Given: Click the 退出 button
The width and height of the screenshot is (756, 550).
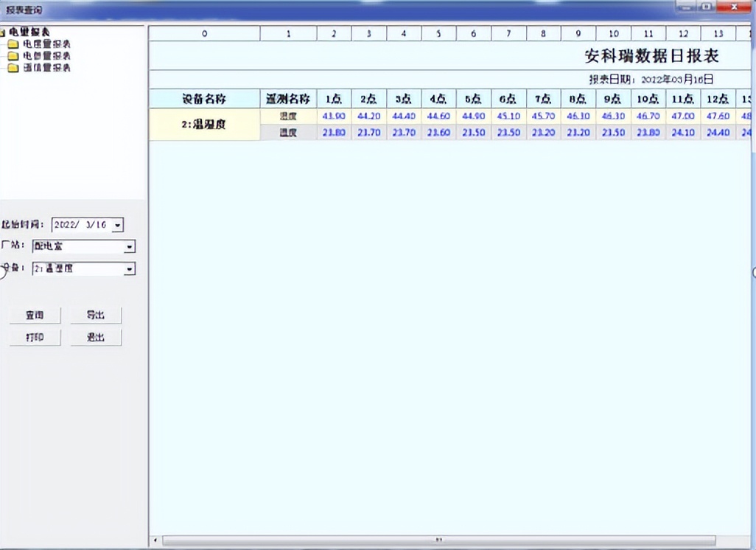Looking at the screenshot, I should pyautogui.click(x=96, y=338).
